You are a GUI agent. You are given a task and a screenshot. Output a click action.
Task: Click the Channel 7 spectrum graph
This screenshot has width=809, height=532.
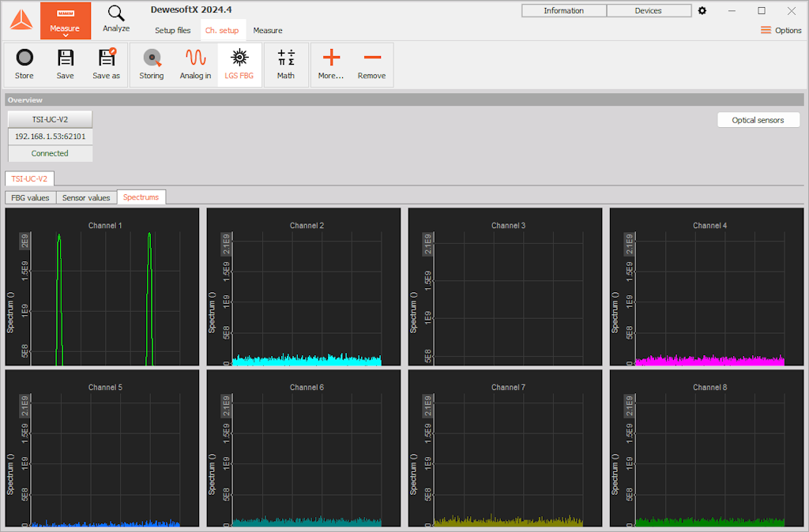pos(505,448)
